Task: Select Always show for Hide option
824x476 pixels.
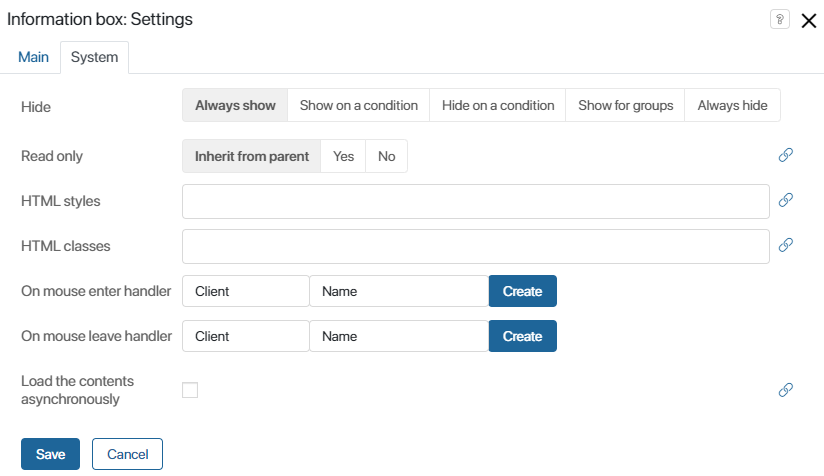Action: pyautogui.click(x=235, y=105)
